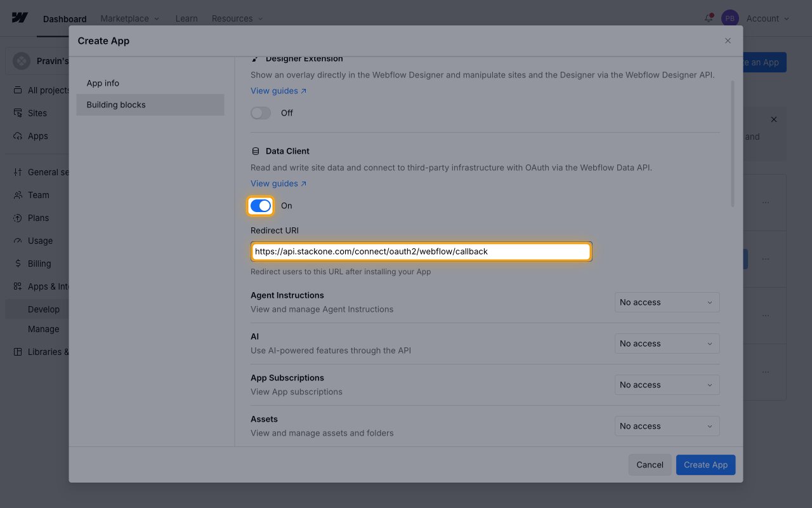Screen dimensions: 812x508
Task: Click the Usage sidebar link
Action: pyautogui.click(x=40, y=241)
